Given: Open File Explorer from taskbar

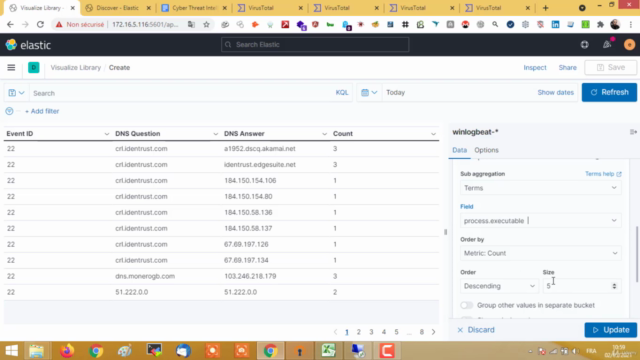Looking at the screenshot, I should pos(36,351).
